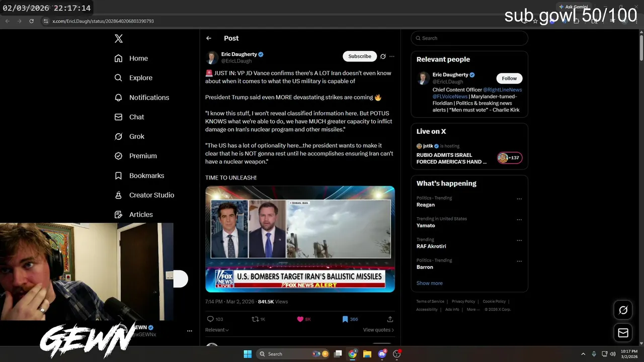Show hidden system tray icons
The image size is (644, 362).
[x=583, y=354]
